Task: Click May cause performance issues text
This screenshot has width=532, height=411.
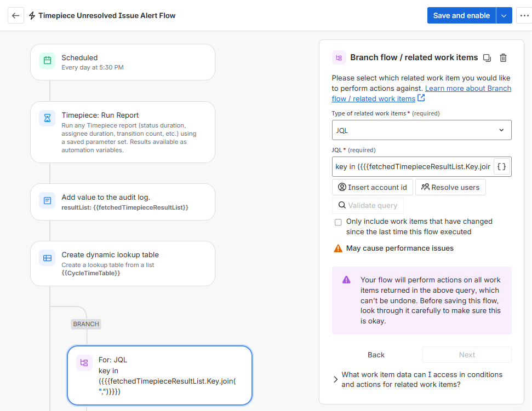Action: (x=399, y=248)
